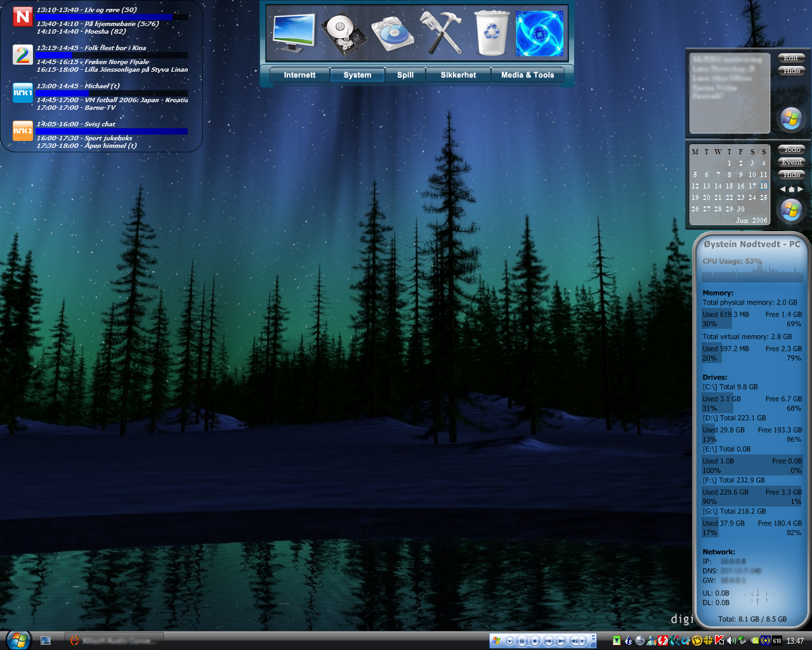Image resolution: width=812 pixels, height=650 pixels.
Task: Click the TV2 channel logo
Action: coord(23,55)
